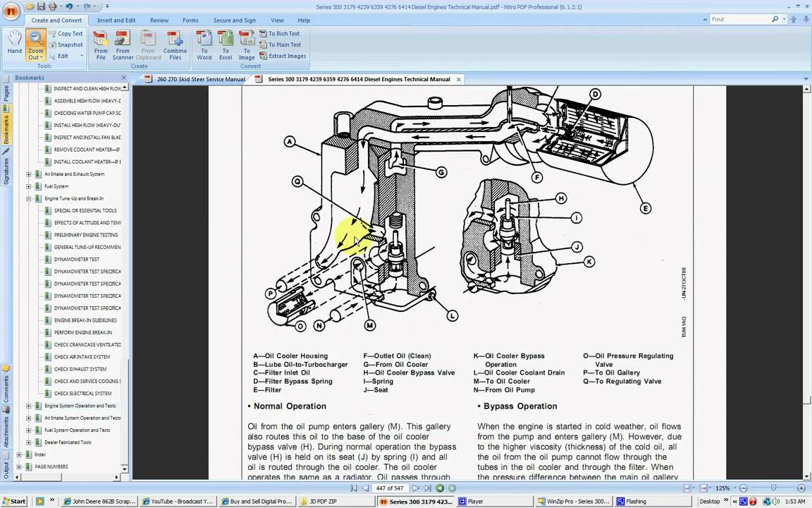Select the Hand tool
812x508 pixels.
[x=15, y=42]
